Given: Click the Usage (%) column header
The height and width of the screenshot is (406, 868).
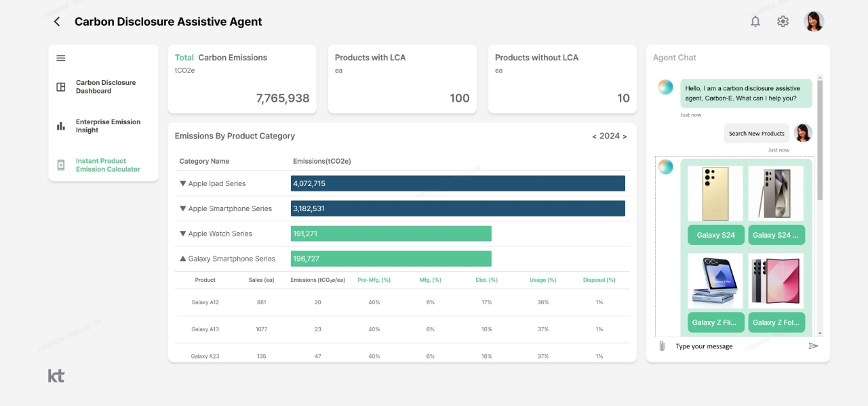Looking at the screenshot, I should 543,280.
